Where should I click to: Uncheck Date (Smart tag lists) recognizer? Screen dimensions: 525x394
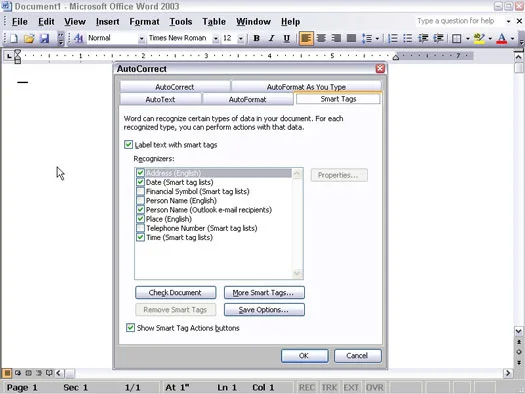click(x=140, y=182)
